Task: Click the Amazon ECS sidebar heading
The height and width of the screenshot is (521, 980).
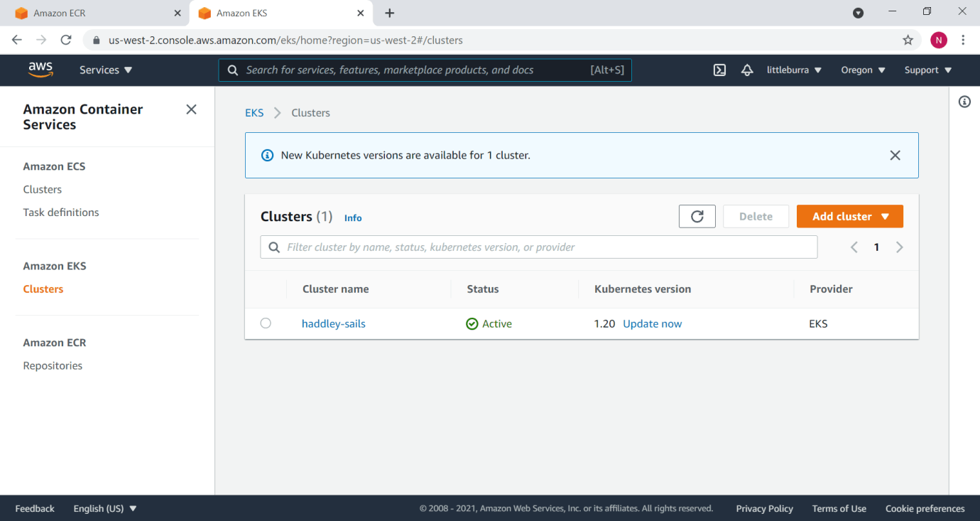Action: [x=54, y=167]
